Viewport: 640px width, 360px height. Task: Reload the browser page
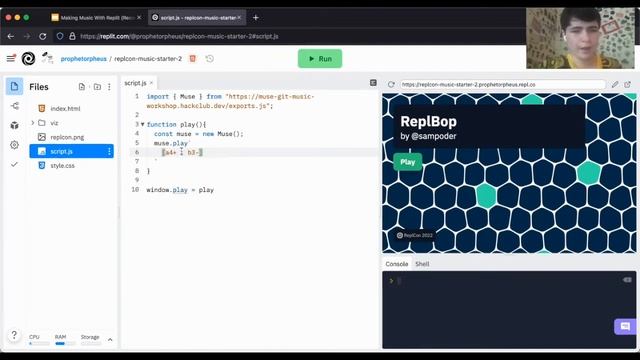point(42,36)
